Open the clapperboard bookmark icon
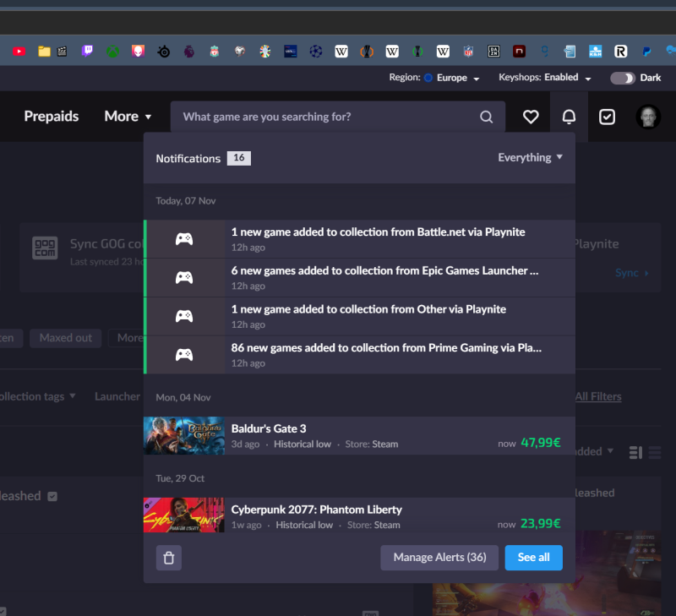This screenshot has height=616, width=676. pyautogui.click(x=62, y=52)
